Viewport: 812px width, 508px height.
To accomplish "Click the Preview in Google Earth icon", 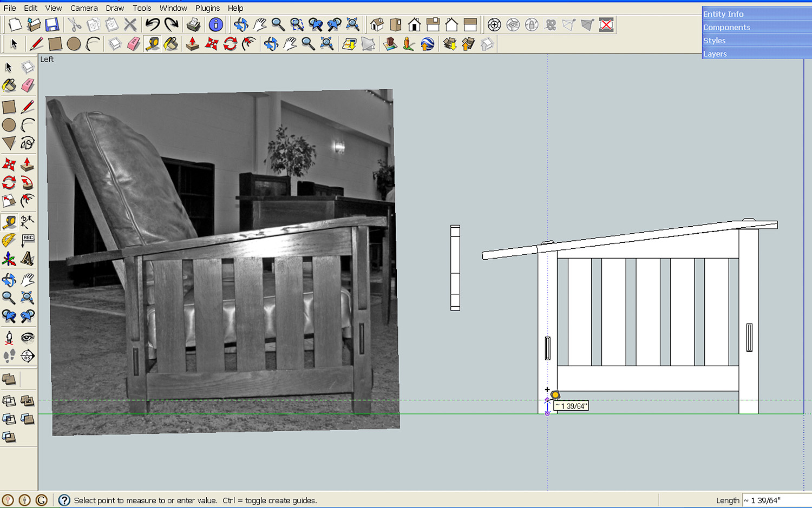I will coord(428,44).
